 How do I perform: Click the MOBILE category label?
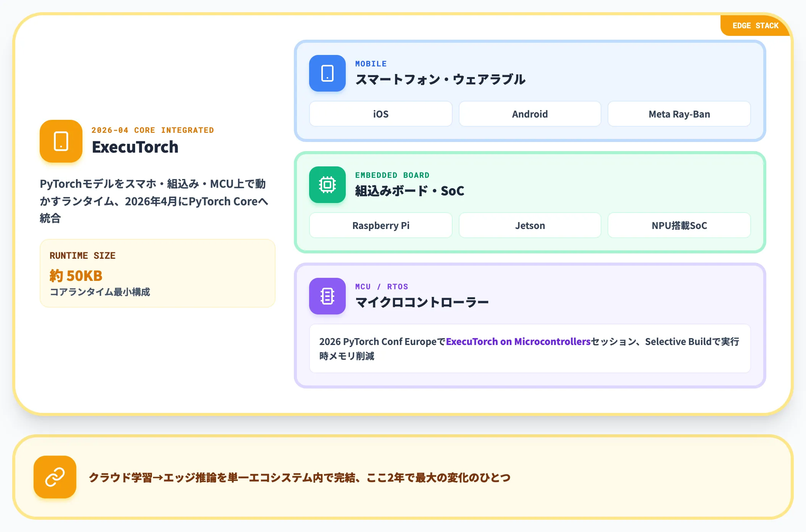coord(371,64)
